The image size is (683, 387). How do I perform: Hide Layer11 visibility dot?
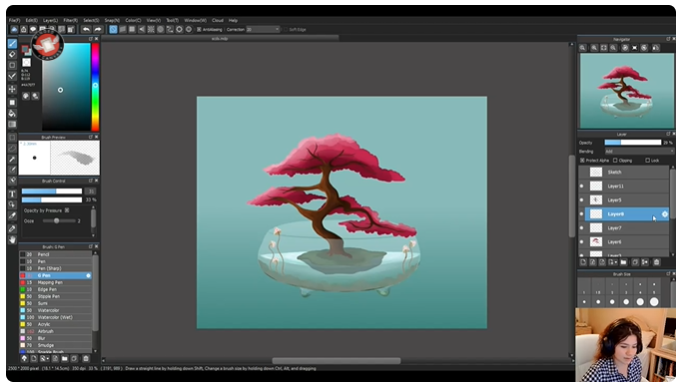582,186
